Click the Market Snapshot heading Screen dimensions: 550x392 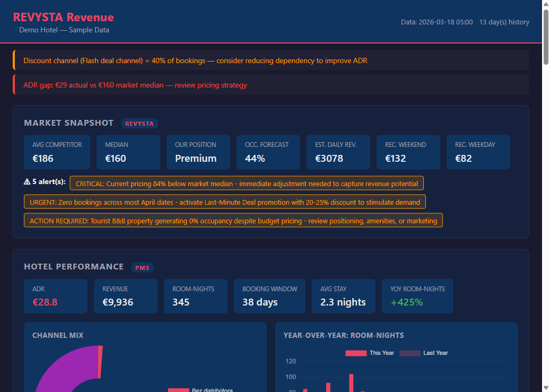click(69, 123)
